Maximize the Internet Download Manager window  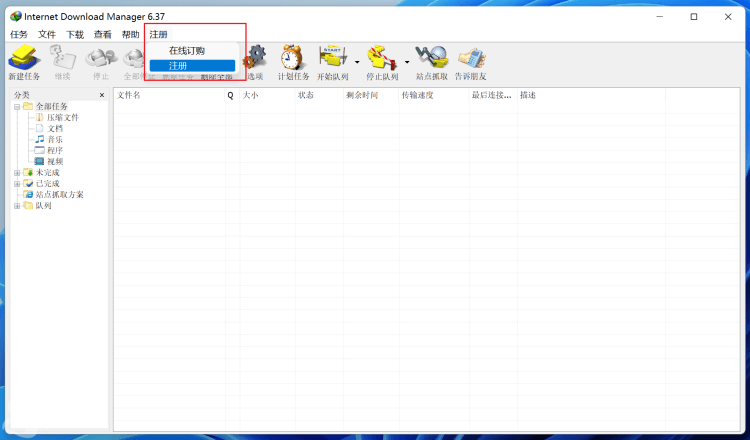coord(694,17)
